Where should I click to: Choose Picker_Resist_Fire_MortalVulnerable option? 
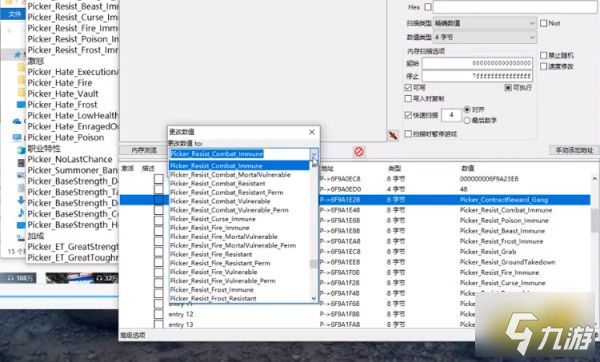point(224,236)
